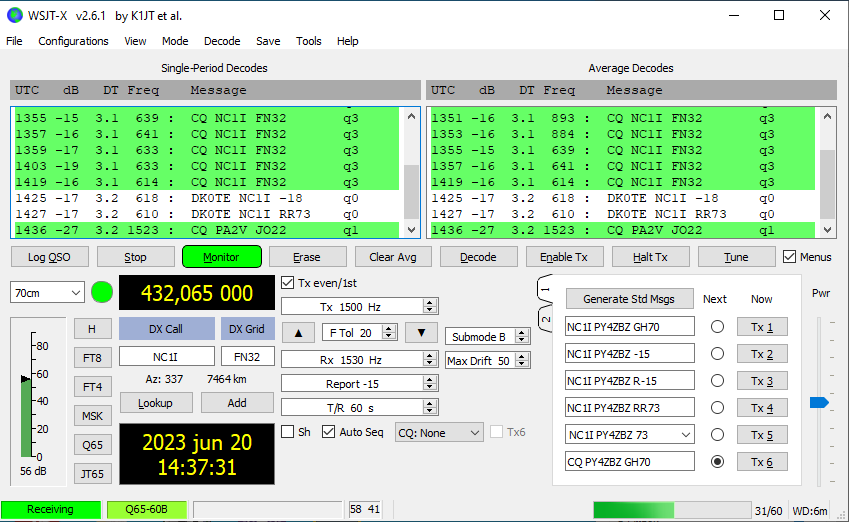Adjust the Pwr power slider
The width and height of the screenshot is (849, 522).
coord(819,402)
